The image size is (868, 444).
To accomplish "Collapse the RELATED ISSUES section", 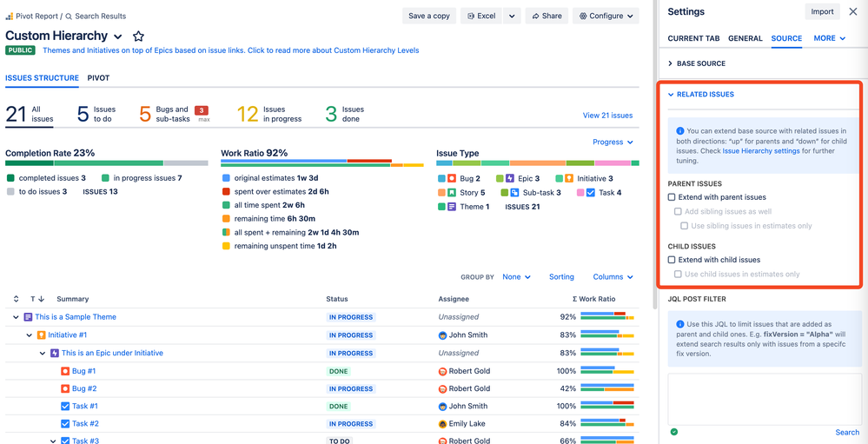I will (x=700, y=95).
